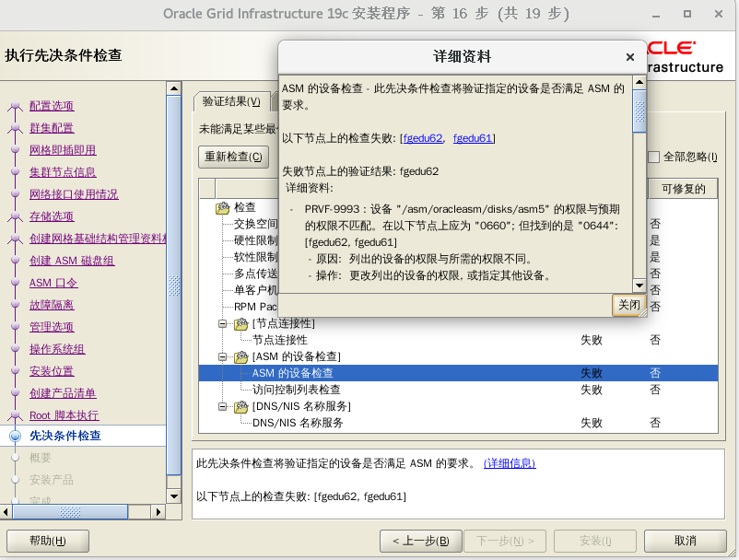Select the ASM 的设备检查 highlighted row

click(x=458, y=373)
